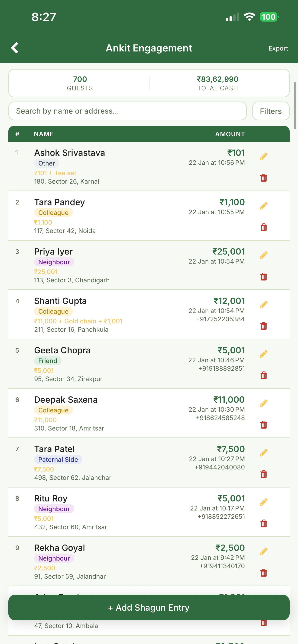Delete Priya Iyer's entry via trash icon
The height and width of the screenshot is (644, 298).
[263, 277]
